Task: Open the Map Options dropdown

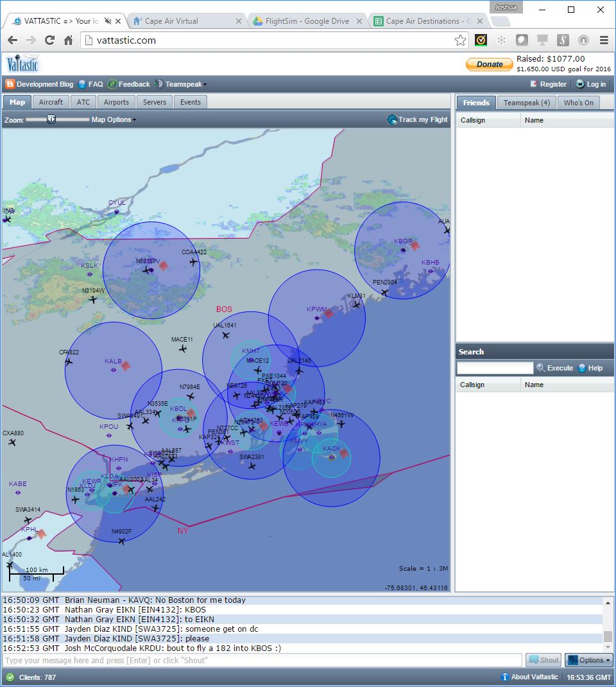Action: 114,119
